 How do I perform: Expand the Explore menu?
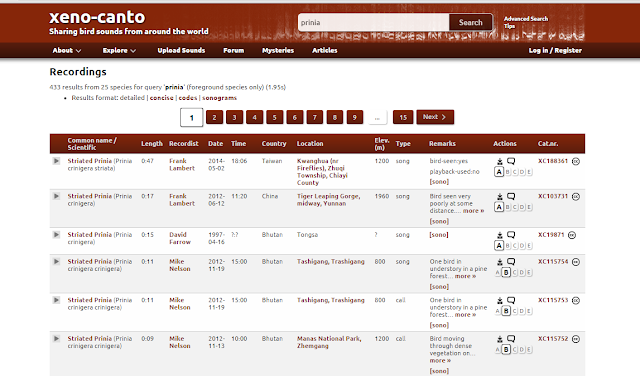pos(119,51)
